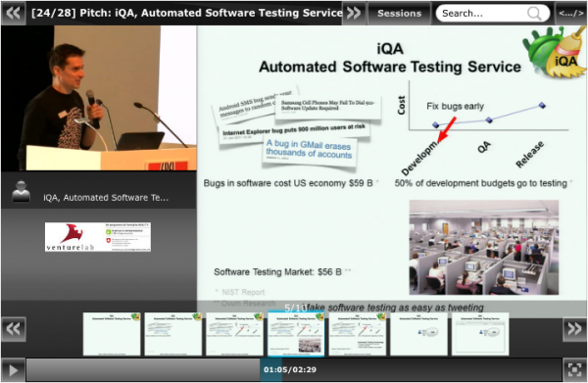Click the iQA talk title beside speaker icon
Screen dimensions: 588x383
point(106,198)
